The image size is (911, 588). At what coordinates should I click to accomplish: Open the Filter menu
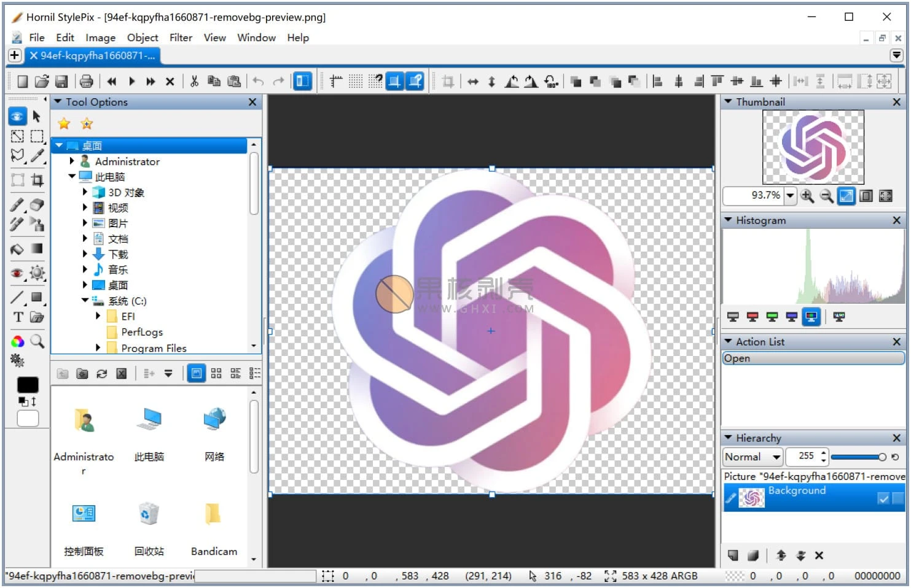pyautogui.click(x=181, y=37)
